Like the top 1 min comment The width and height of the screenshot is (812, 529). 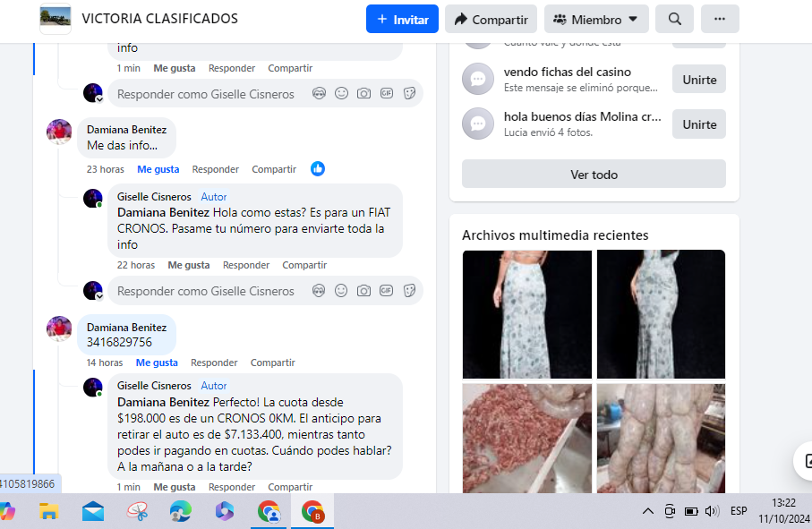coord(175,68)
